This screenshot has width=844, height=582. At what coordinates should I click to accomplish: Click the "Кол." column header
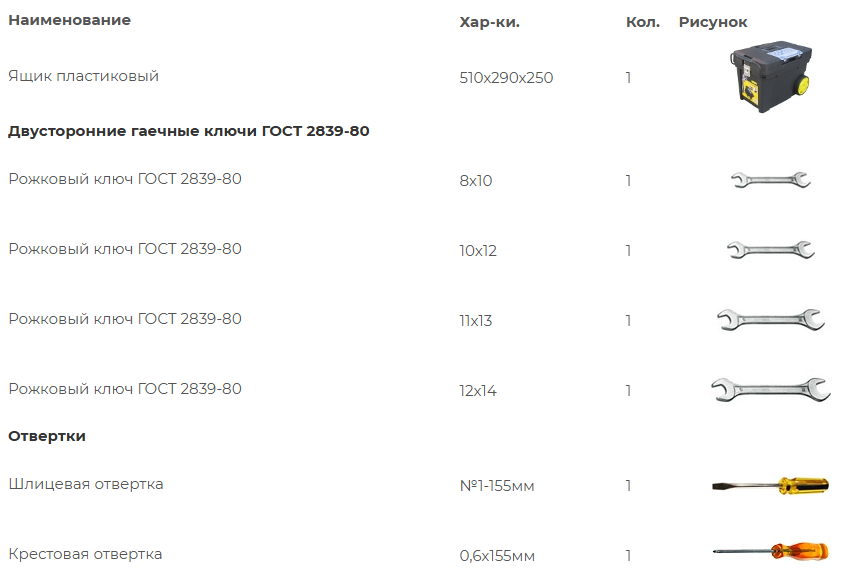643,22
